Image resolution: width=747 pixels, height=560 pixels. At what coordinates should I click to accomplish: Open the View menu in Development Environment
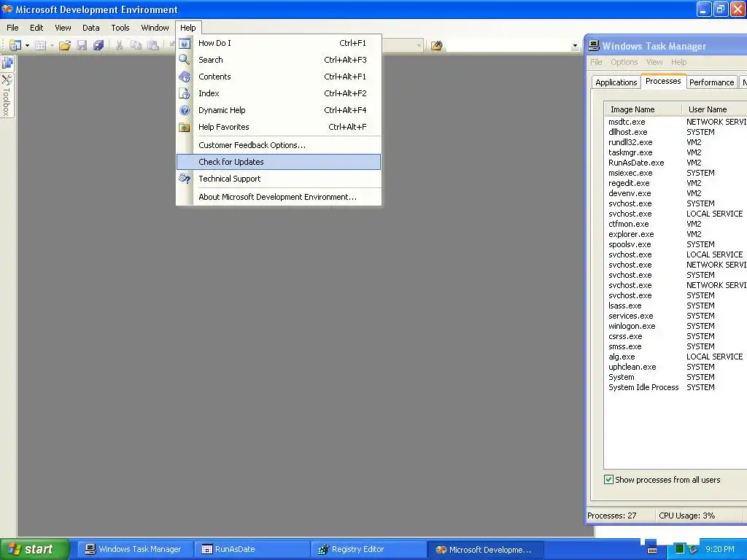[63, 28]
